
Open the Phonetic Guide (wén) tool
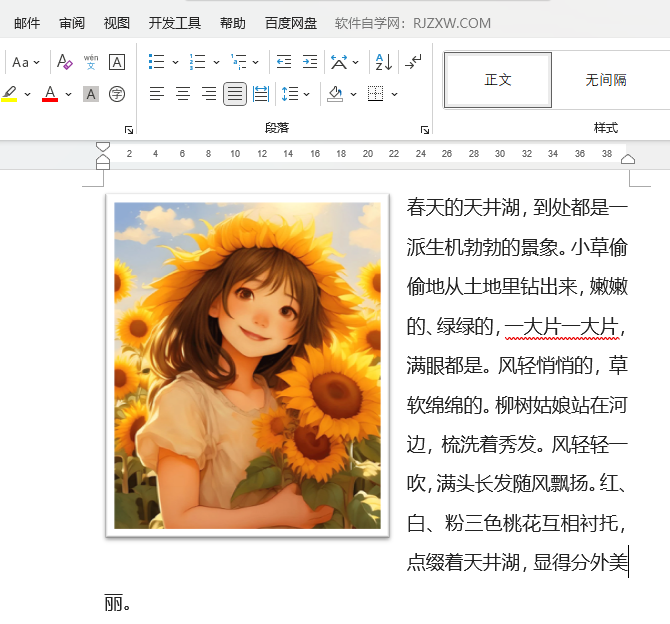pyautogui.click(x=91, y=62)
